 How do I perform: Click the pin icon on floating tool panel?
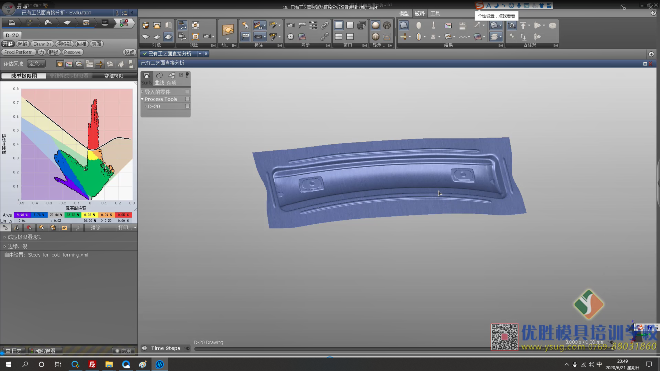click(187, 75)
